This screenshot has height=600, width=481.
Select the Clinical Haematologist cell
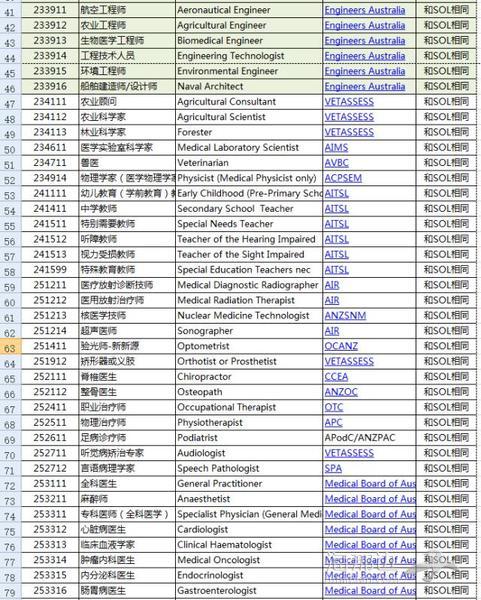click(249, 545)
